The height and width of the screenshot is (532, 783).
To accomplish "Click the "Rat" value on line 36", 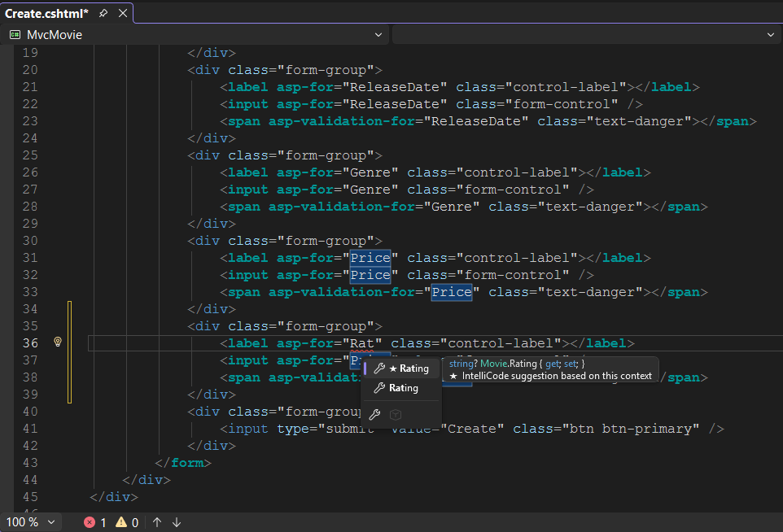I will click(x=362, y=343).
